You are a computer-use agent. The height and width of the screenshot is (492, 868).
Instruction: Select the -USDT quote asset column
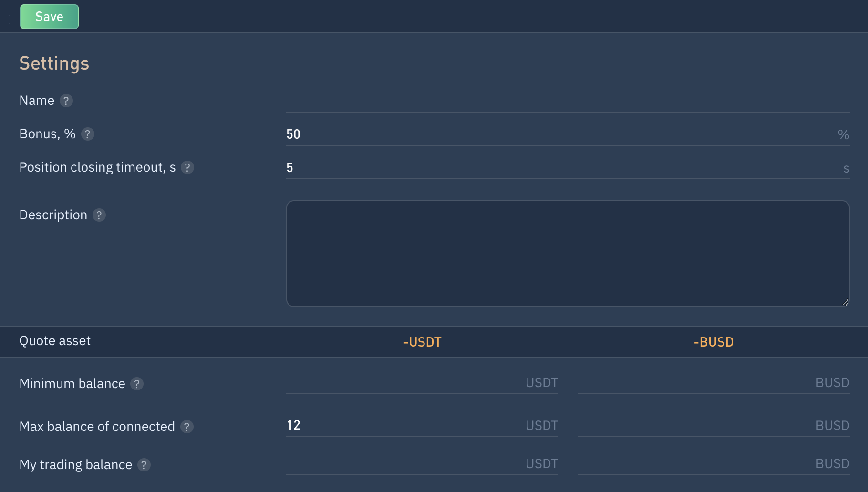coord(422,342)
